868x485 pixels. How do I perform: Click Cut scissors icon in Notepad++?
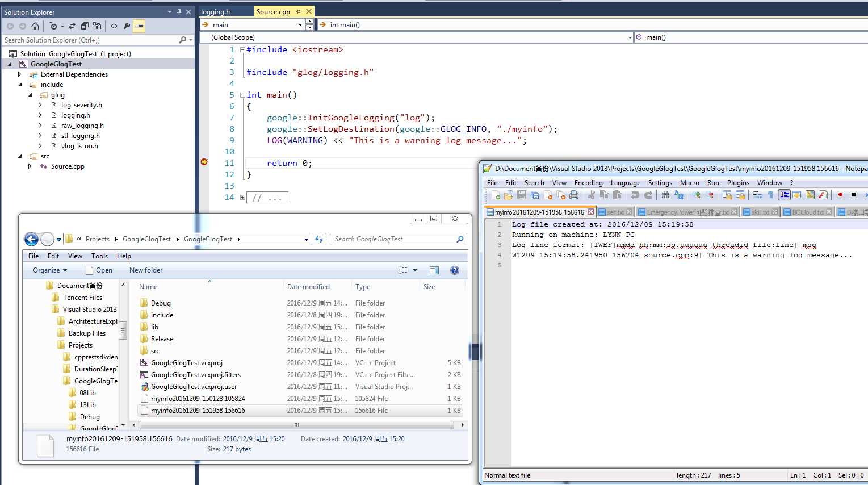pyautogui.click(x=592, y=195)
